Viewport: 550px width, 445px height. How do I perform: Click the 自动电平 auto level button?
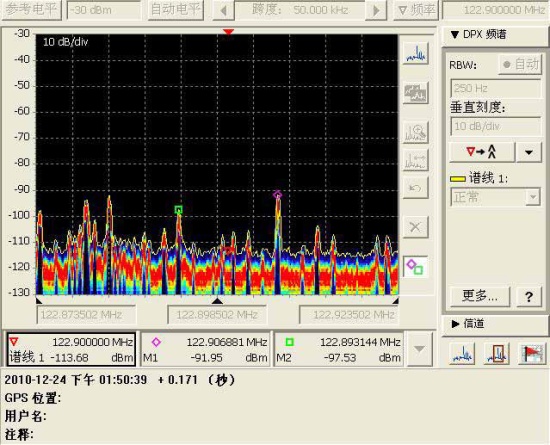175,9
